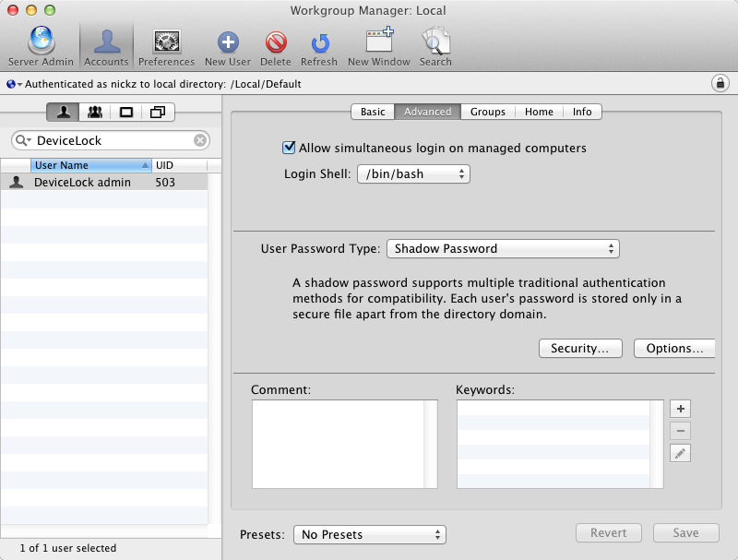Show computers list tab
Screen dimensions: 738x560
click(126, 113)
